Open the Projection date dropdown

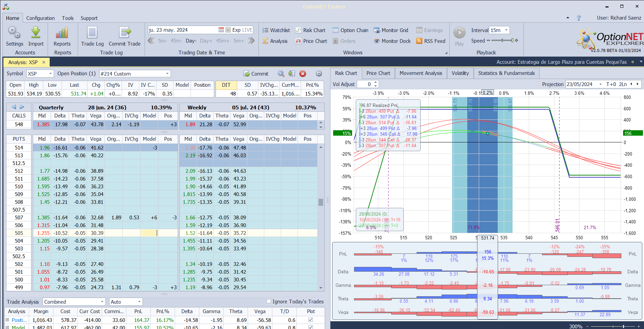[x=600, y=84]
